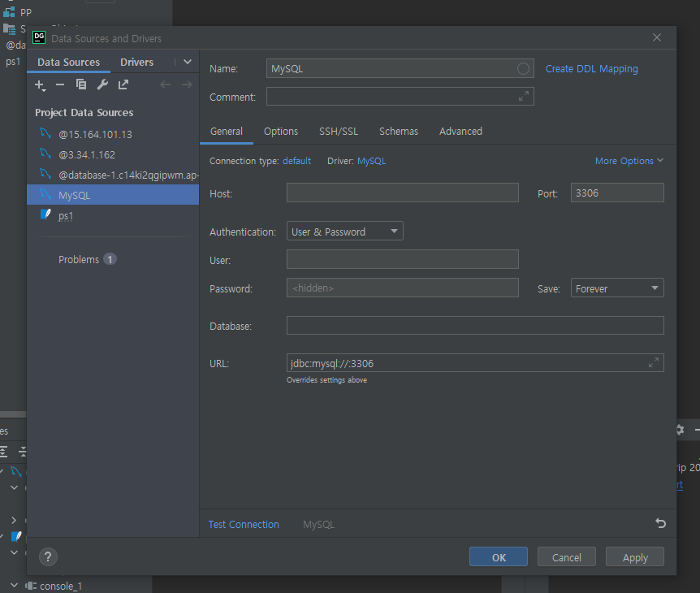Open the SSH/SSL tab

tap(339, 132)
